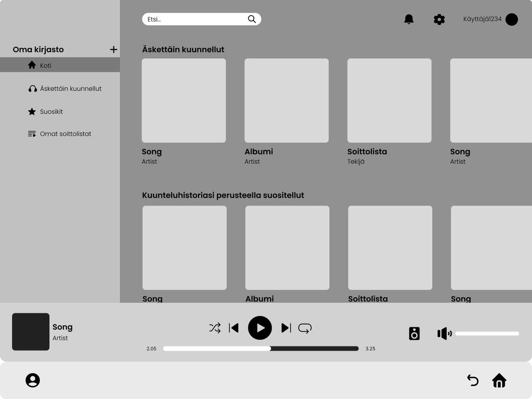
Task: Open the profile icon in the bottom bar
Action: (x=33, y=380)
